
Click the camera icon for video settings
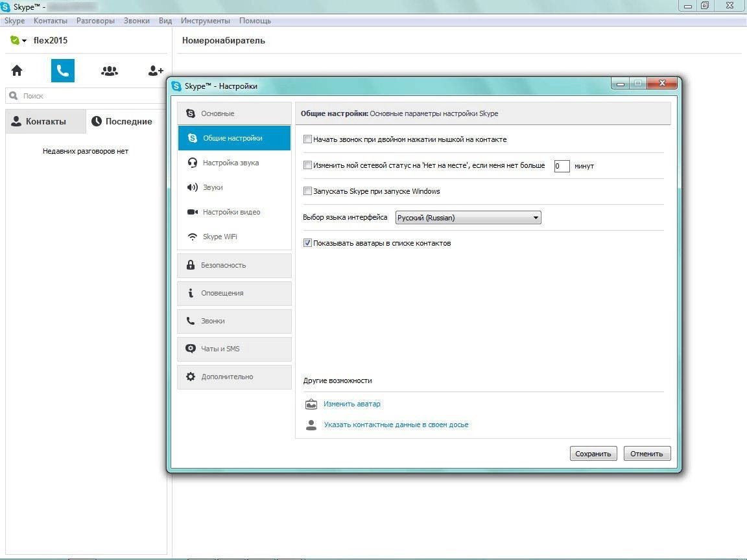[x=193, y=212]
